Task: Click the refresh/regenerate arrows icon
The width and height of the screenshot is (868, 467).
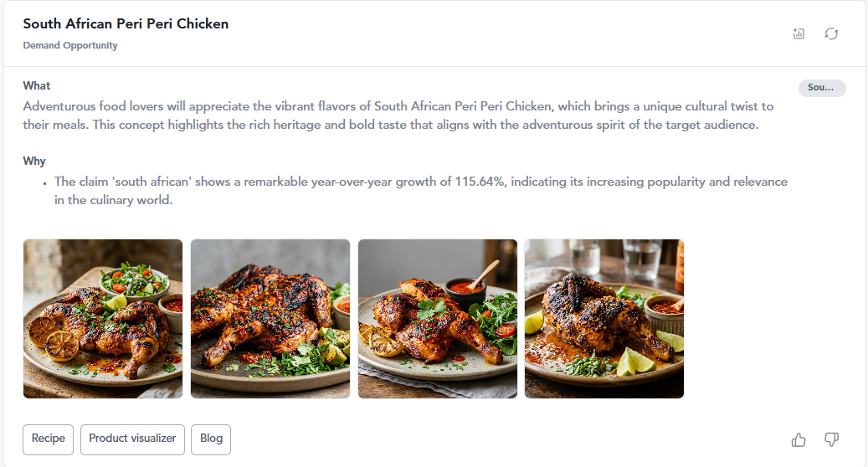Action: pos(831,33)
